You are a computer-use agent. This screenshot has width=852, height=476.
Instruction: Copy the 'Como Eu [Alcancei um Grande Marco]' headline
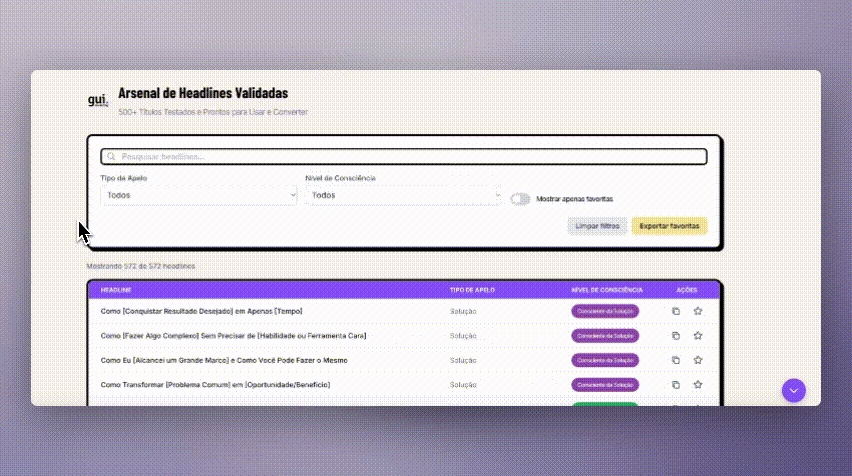(x=675, y=360)
